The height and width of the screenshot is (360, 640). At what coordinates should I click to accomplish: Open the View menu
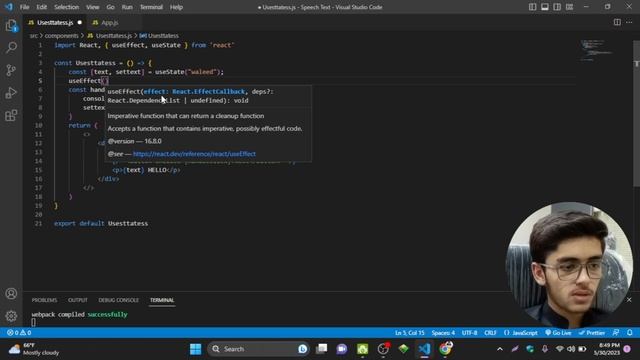click(93, 7)
